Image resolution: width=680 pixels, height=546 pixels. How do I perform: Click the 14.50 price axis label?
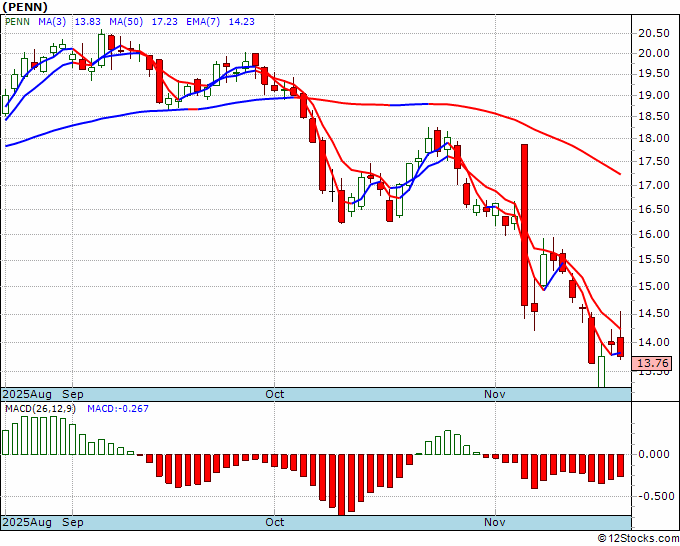point(654,314)
